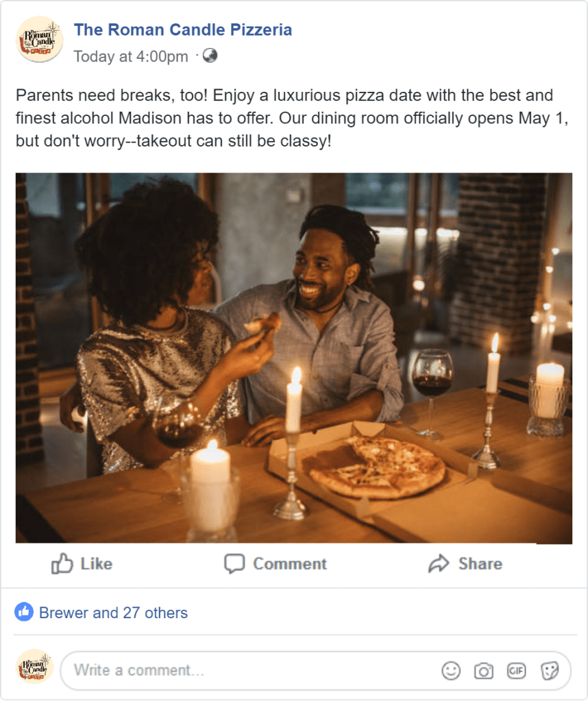
Task: Open the emoji picker in comment box
Action: [451, 671]
